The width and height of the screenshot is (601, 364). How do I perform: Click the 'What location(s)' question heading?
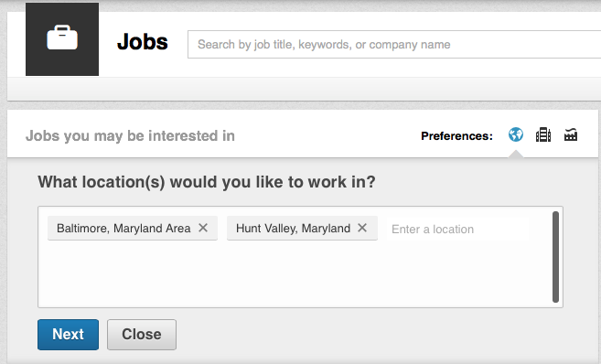(207, 182)
